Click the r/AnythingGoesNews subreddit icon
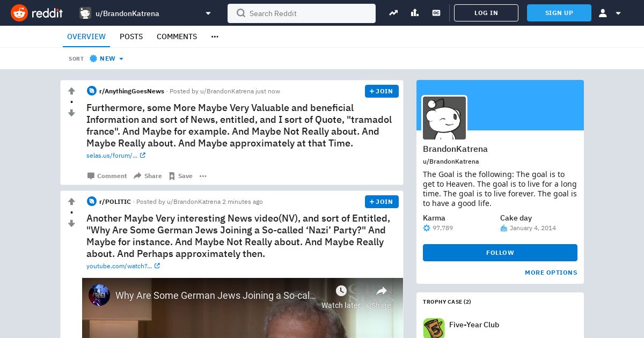This screenshot has height=338, width=644. pyautogui.click(x=91, y=91)
